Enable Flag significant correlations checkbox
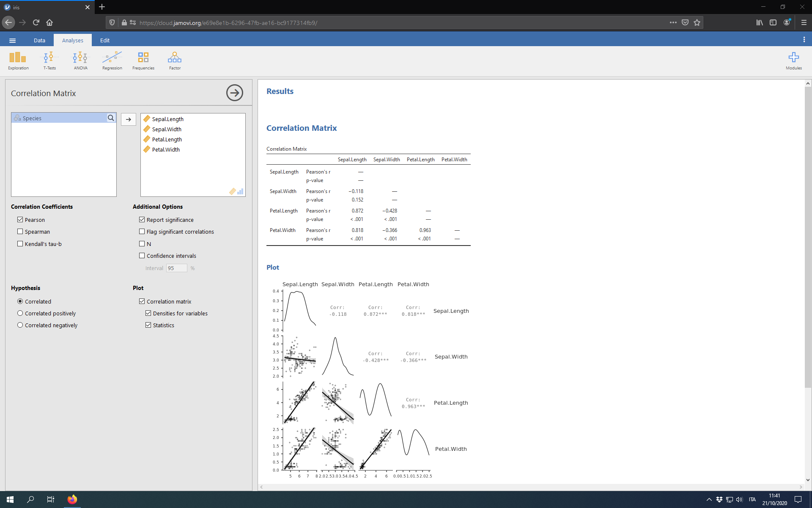Screen dimensions: 812x508 tap(142, 232)
